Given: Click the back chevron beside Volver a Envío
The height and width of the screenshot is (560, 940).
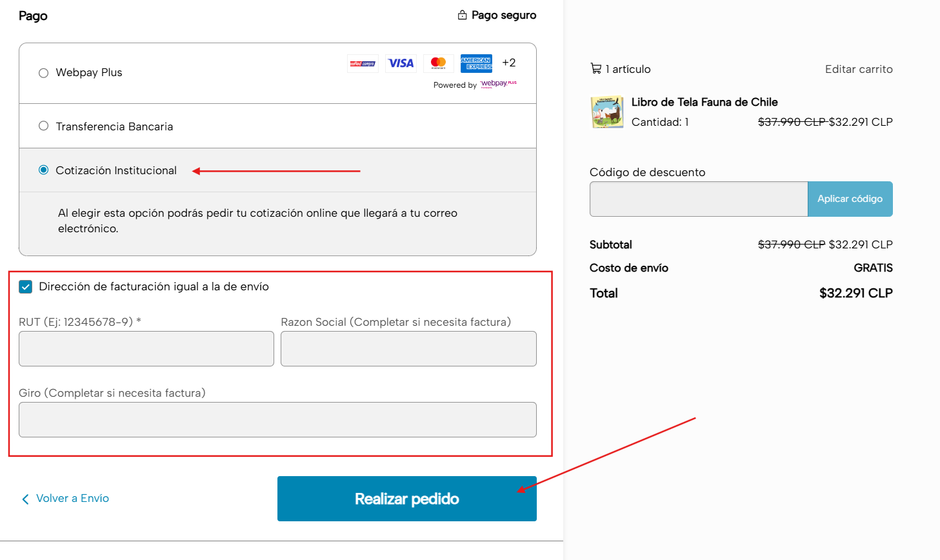Looking at the screenshot, I should click(26, 499).
